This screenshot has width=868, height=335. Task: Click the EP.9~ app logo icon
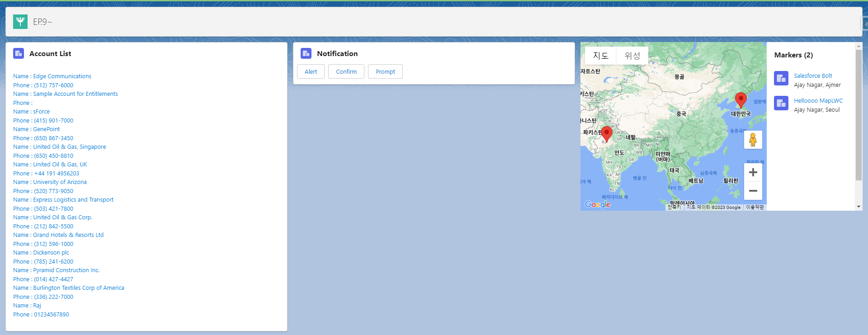[x=20, y=21]
